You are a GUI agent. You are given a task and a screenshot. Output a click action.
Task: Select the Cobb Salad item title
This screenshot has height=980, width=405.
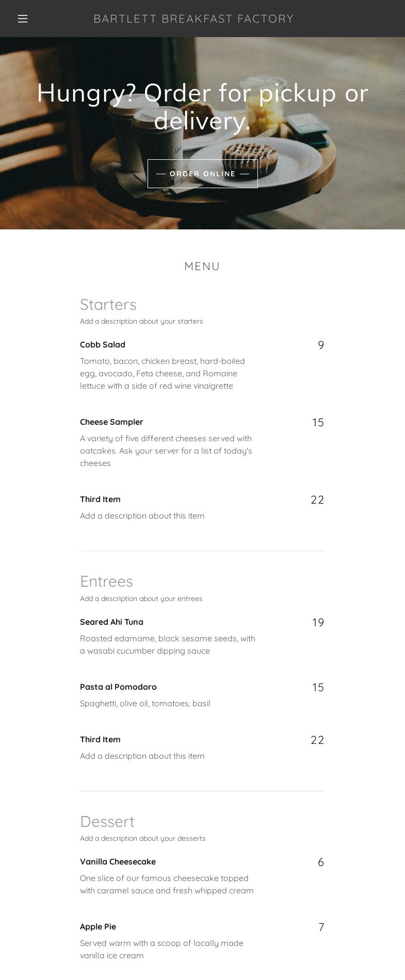tap(103, 344)
